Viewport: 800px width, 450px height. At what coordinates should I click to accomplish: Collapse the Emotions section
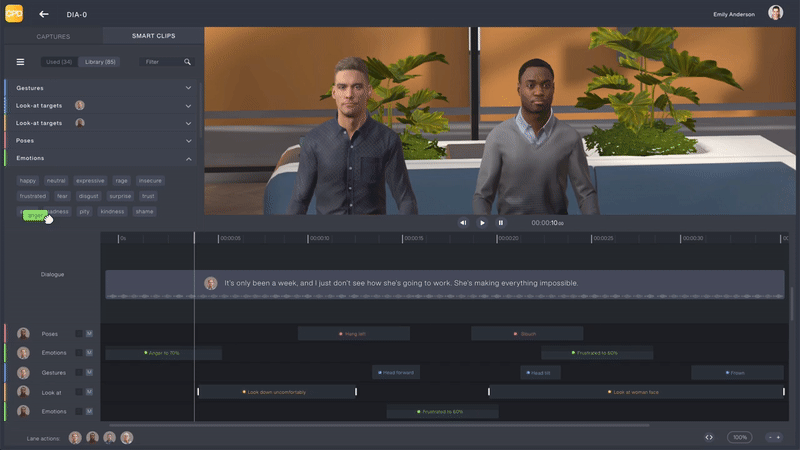pos(188,158)
